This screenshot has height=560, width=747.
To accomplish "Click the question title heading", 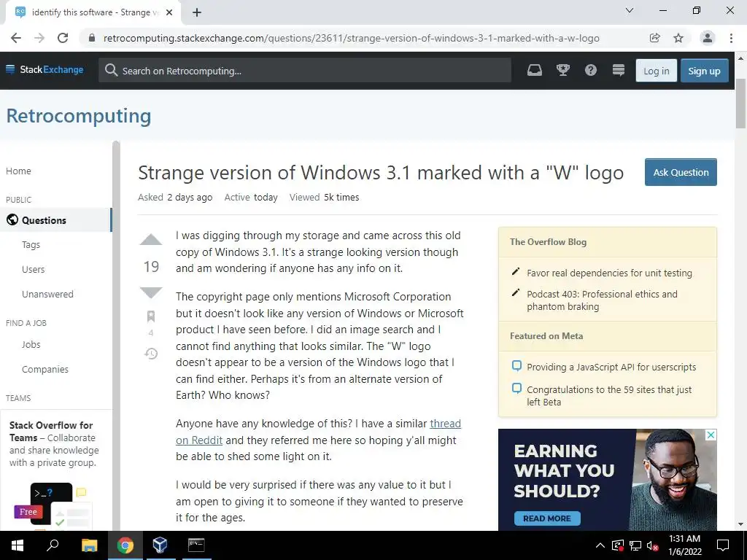I will click(381, 172).
